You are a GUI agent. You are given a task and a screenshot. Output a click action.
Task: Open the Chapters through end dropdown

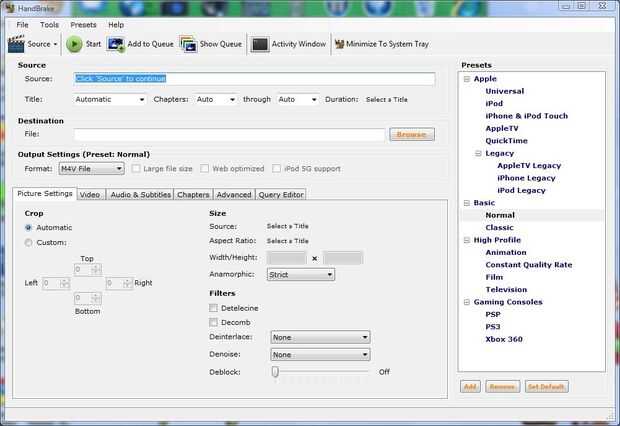[x=298, y=99]
